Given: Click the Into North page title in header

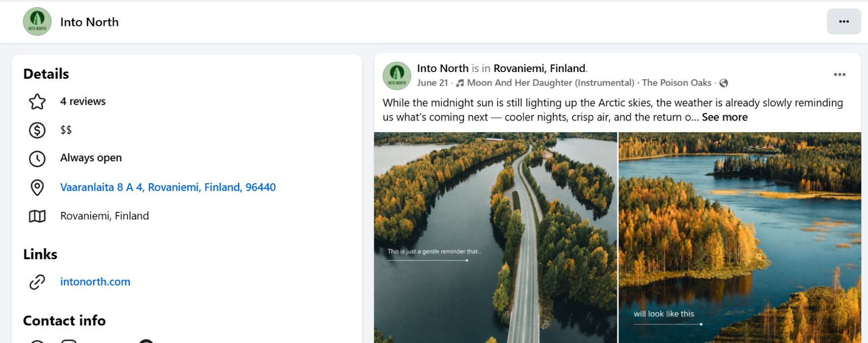Looking at the screenshot, I should (89, 22).
